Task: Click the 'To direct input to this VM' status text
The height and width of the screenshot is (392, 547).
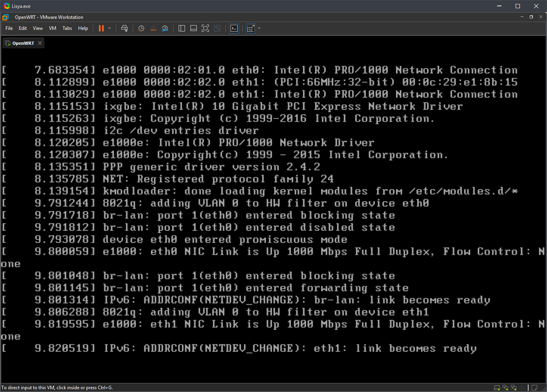Action: [x=57, y=388]
